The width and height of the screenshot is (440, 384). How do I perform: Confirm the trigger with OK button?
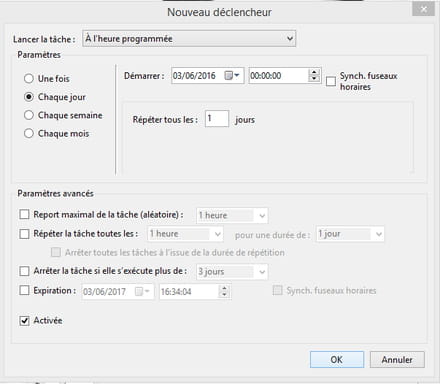pos(337,360)
